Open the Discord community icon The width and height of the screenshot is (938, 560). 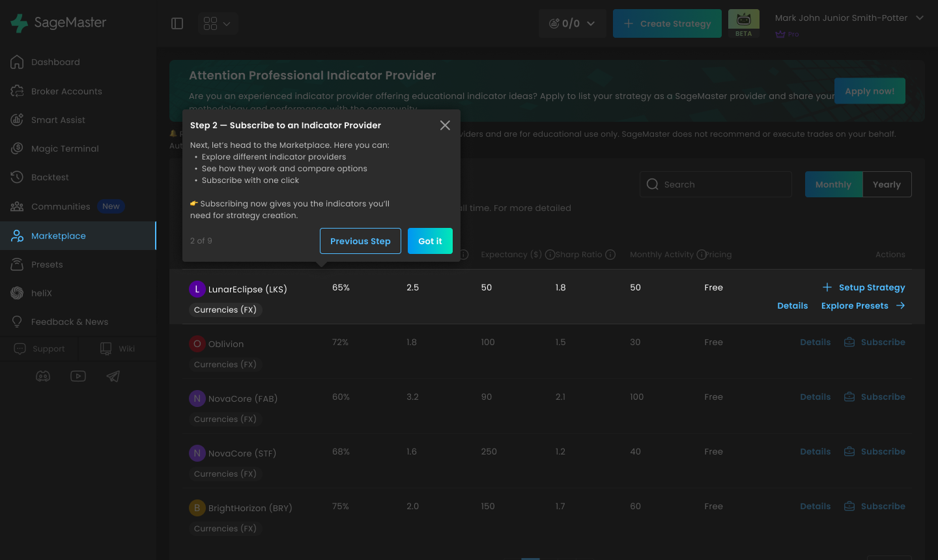point(43,376)
